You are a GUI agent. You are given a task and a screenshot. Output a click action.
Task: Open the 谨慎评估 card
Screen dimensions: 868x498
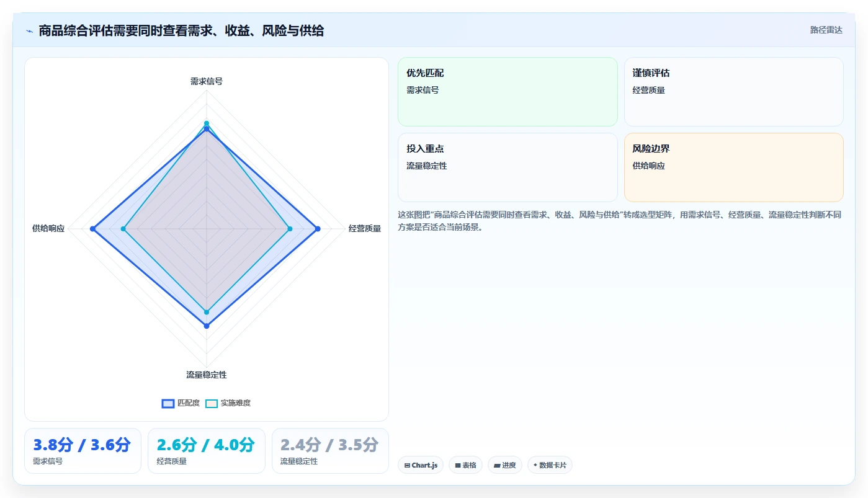733,92
